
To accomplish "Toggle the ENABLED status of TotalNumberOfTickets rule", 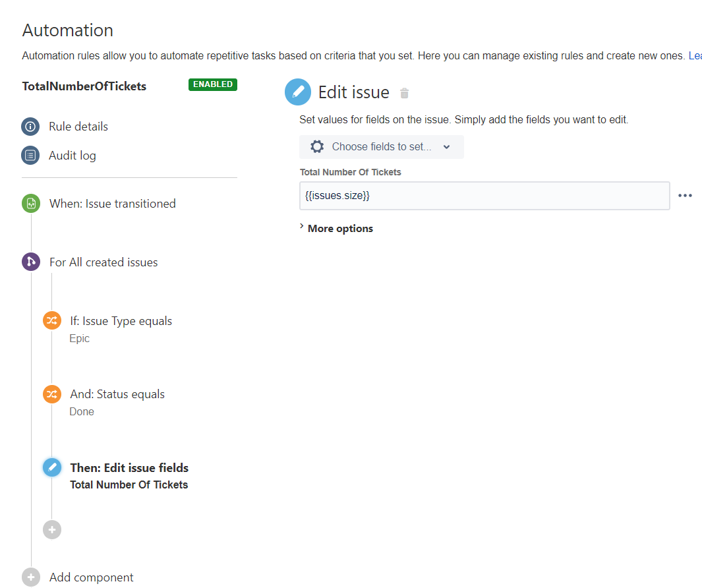I will [x=212, y=84].
